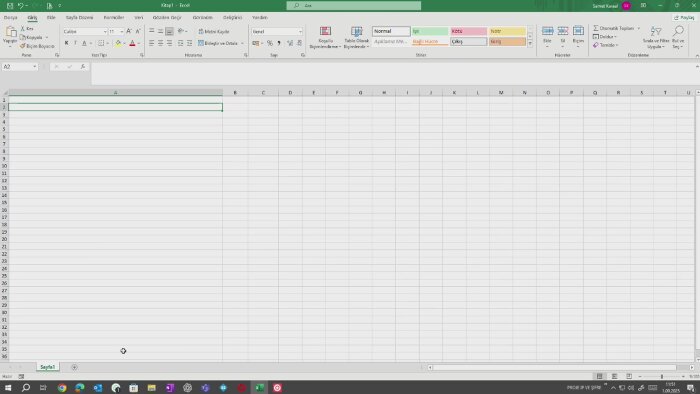Switch to the Formüller tab

114,17
